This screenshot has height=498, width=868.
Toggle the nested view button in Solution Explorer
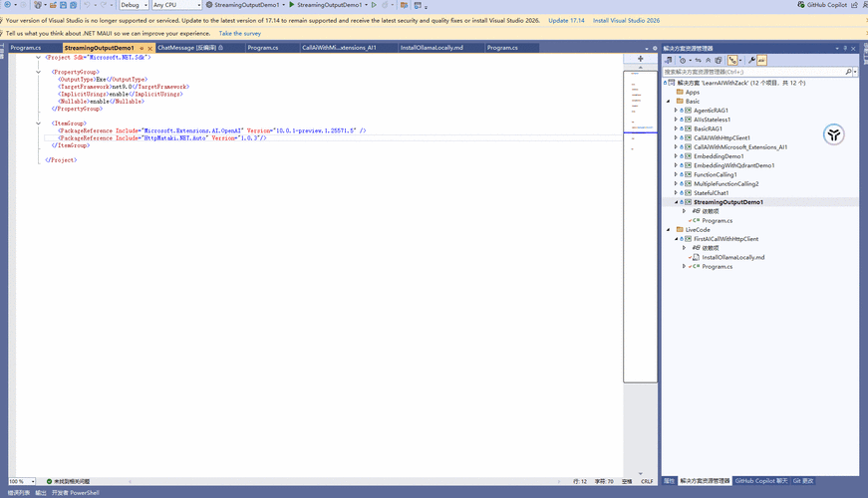(732, 60)
